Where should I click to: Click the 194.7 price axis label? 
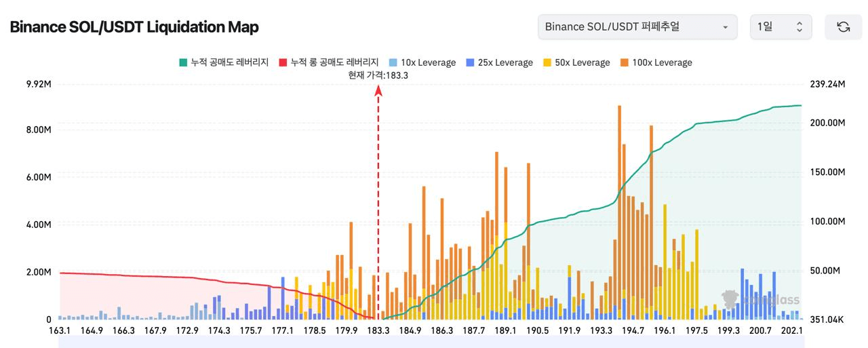(633, 331)
